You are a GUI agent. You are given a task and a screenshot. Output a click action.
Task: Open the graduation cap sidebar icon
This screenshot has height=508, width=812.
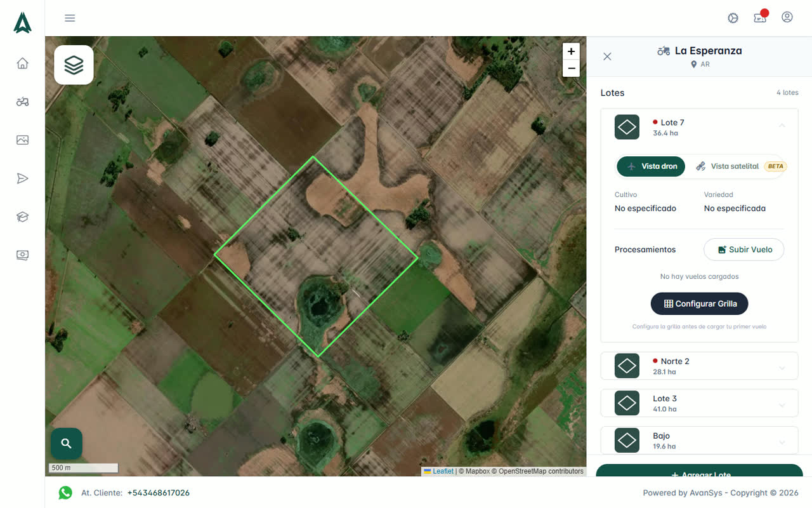[23, 217]
